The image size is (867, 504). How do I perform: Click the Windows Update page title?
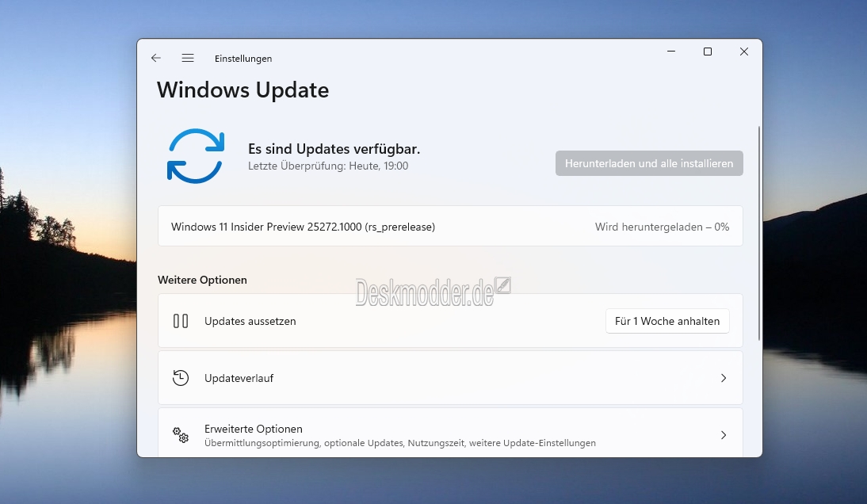pos(243,90)
